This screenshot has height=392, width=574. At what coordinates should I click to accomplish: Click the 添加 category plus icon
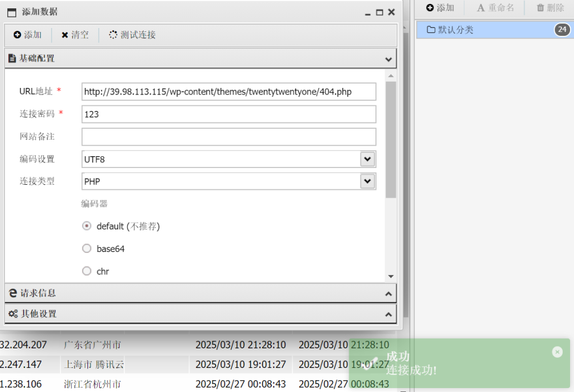430,8
